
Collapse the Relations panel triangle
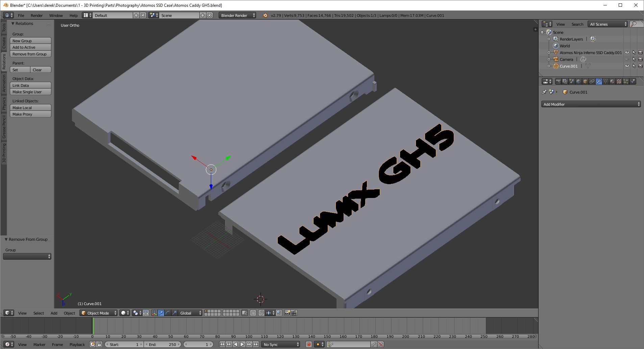[x=13, y=23]
